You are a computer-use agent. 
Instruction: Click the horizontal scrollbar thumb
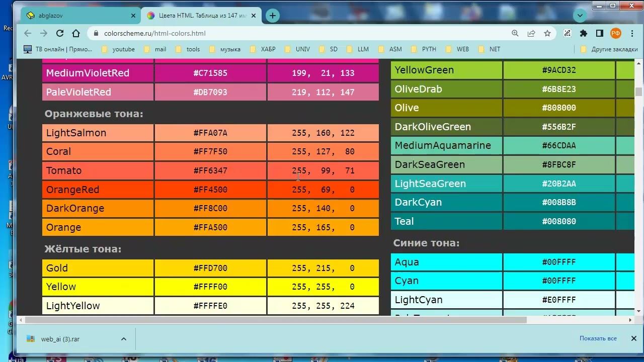tap(275, 320)
